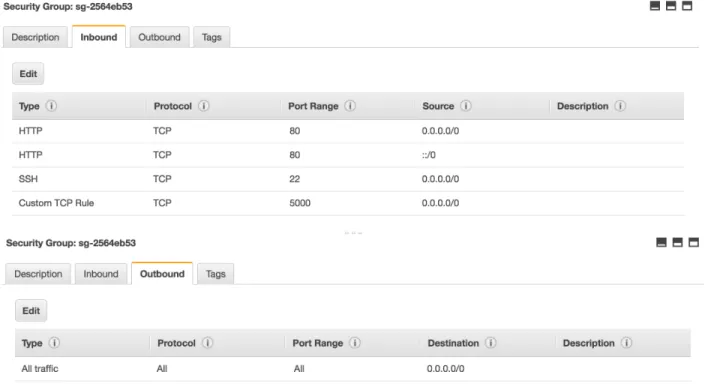Click info icon next to Type in Outbound table
Viewport: 705px width, 390px height.
click(x=54, y=343)
